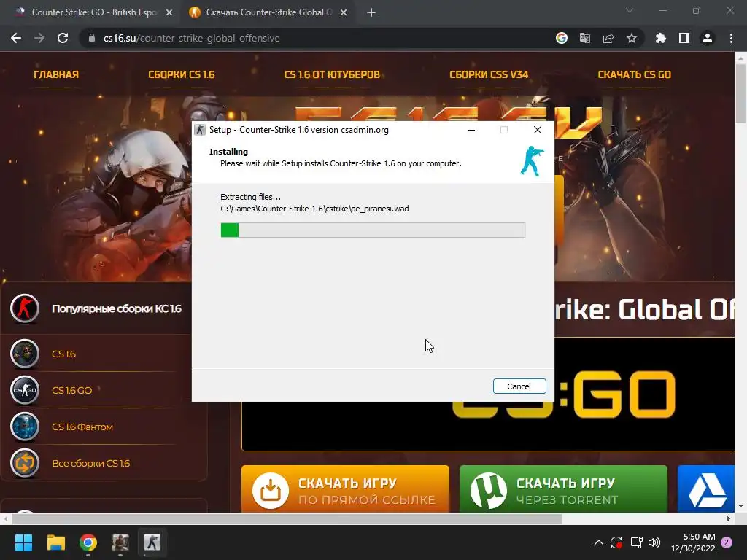Click Скачать игру через torrent button
This screenshot has height=560, width=747.
[x=563, y=489]
